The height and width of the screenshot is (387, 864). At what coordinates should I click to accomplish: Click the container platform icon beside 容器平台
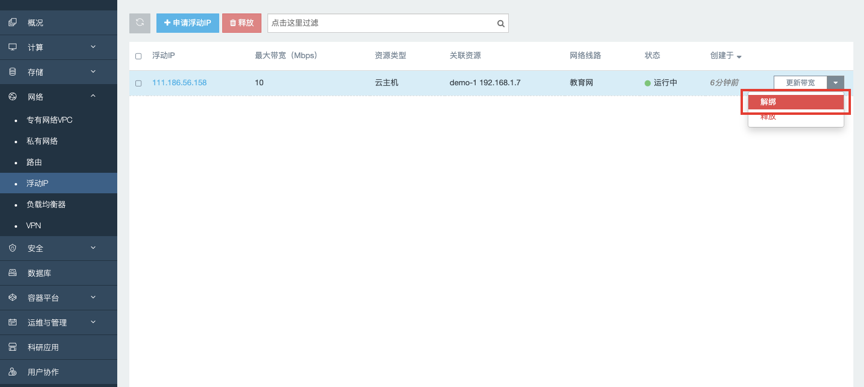13,298
